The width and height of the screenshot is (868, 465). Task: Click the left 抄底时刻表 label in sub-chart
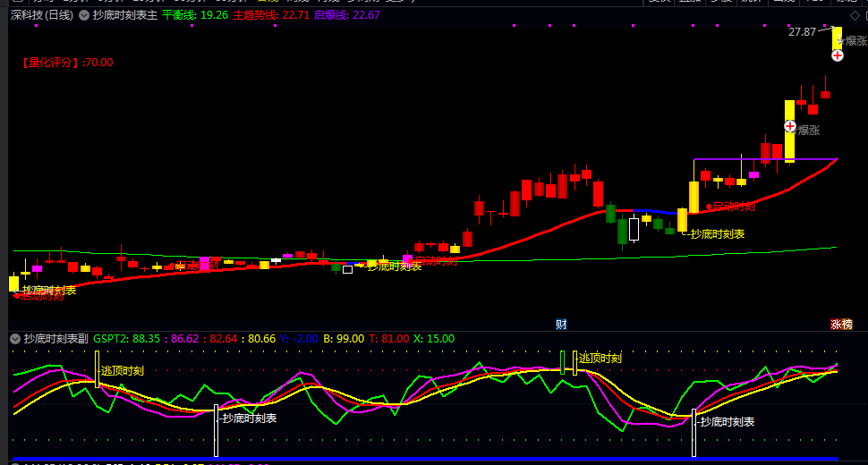coord(249,418)
